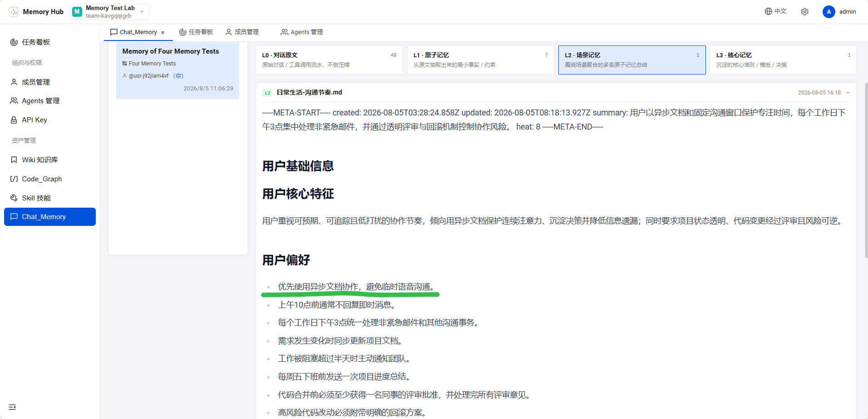Open Code_Graph in the sidebar
868x419 pixels.
[x=50, y=179]
